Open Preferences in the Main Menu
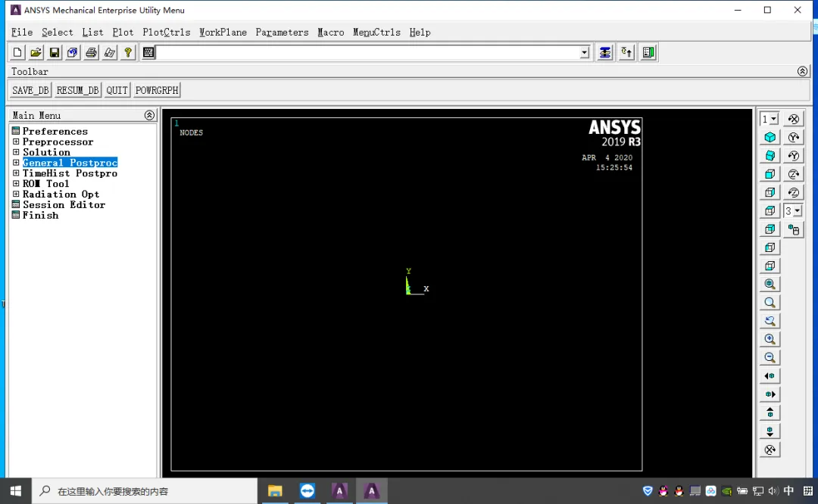Image resolution: width=818 pixels, height=504 pixels. coord(55,131)
